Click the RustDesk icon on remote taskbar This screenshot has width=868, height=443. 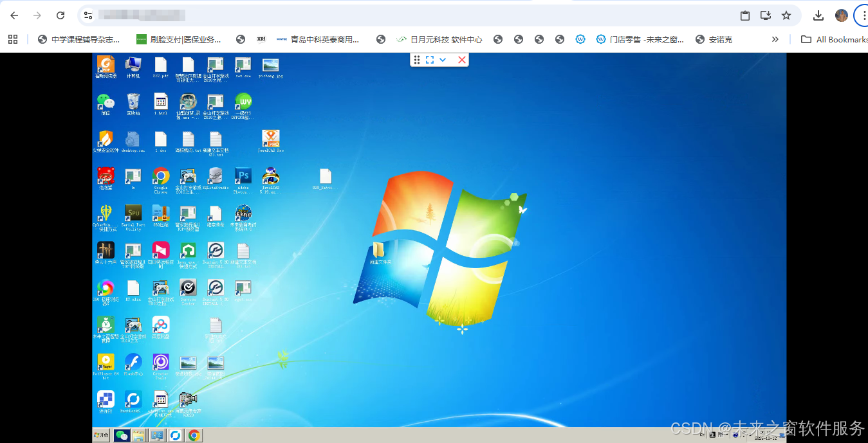175,435
